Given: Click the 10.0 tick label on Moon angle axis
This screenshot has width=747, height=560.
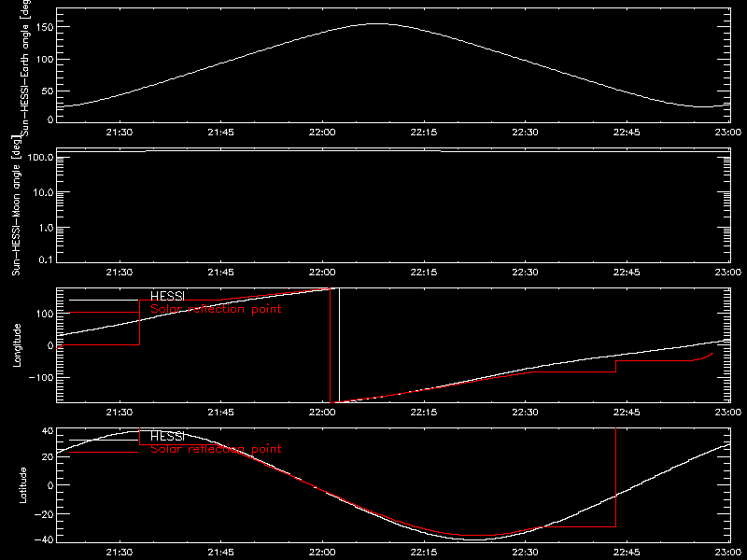Looking at the screenshot, I should click(43, 193).
